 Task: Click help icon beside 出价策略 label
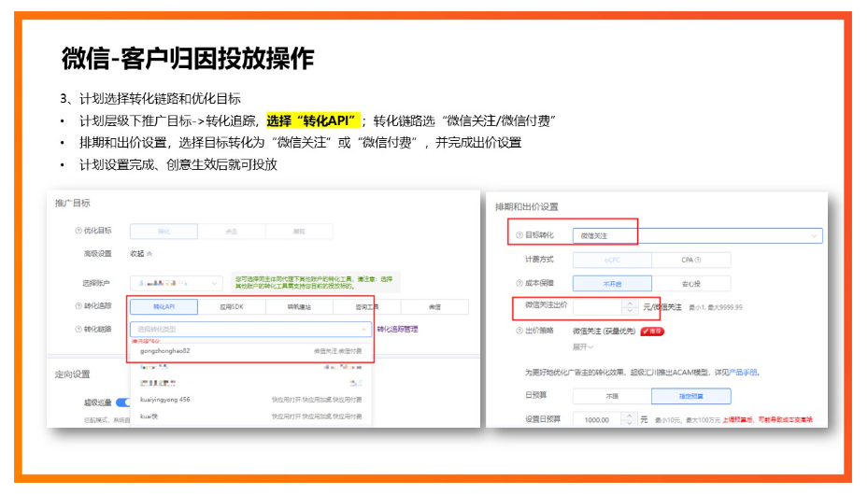tap(519, 331)
